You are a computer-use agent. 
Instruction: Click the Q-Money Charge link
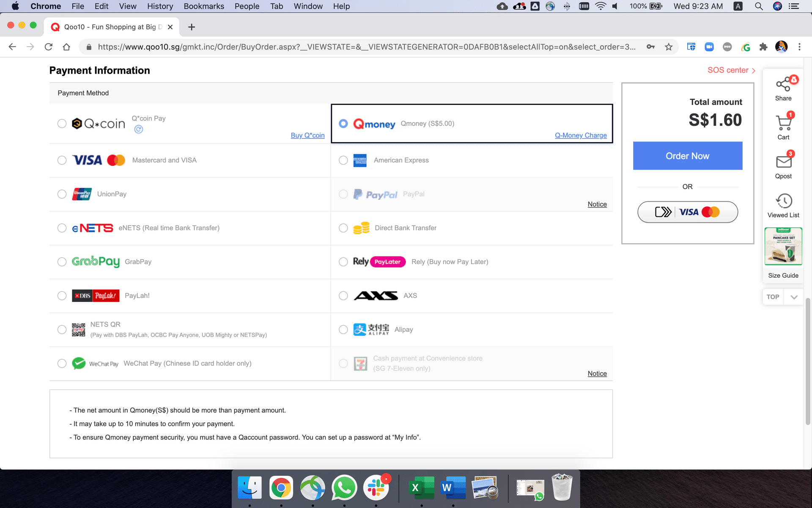coord(581,135)
